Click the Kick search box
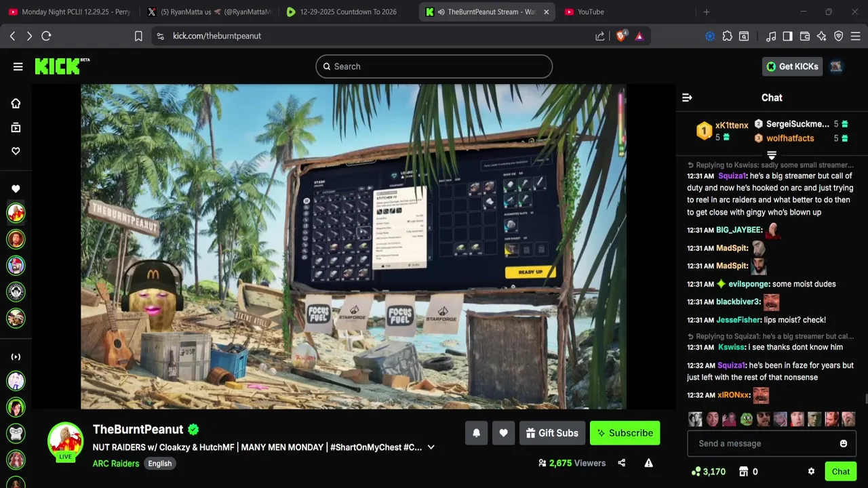Screen dimensions: 868x488 (x=434, y=66)
